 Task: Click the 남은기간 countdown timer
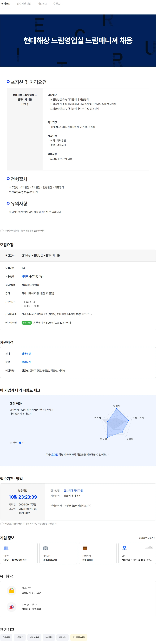(23, 497)
